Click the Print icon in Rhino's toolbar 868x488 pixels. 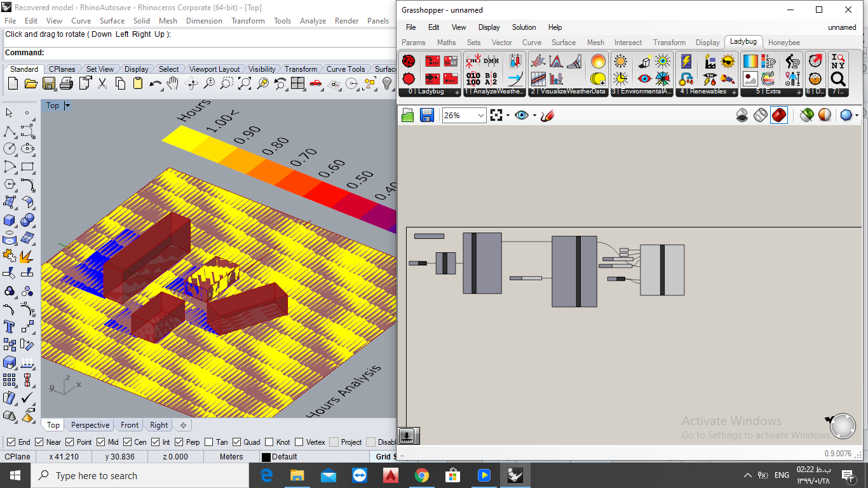point(66,83)
